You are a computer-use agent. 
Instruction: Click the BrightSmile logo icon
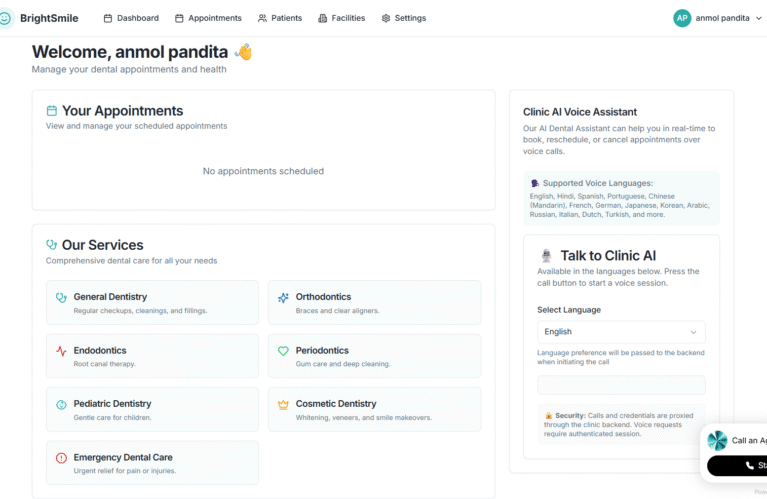(x=5, y=18)
